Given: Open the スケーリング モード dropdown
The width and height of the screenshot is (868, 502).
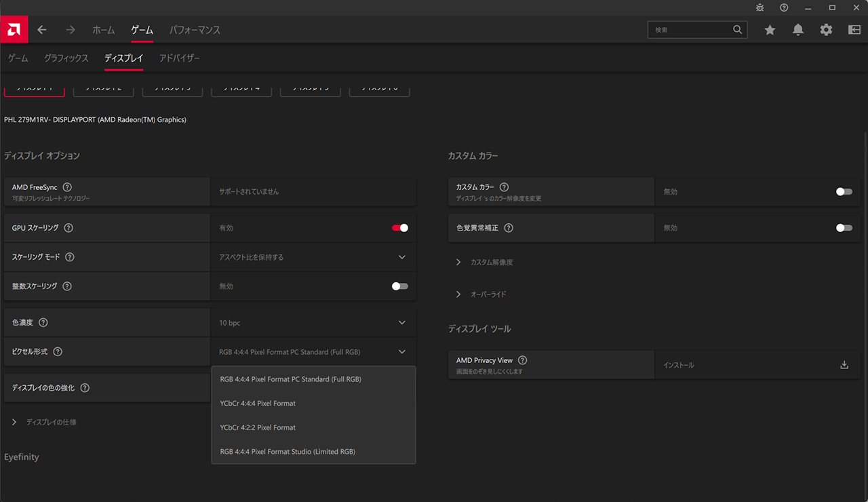Looking at the screenshot, I should pyautogui.click(x=313, y=258).
